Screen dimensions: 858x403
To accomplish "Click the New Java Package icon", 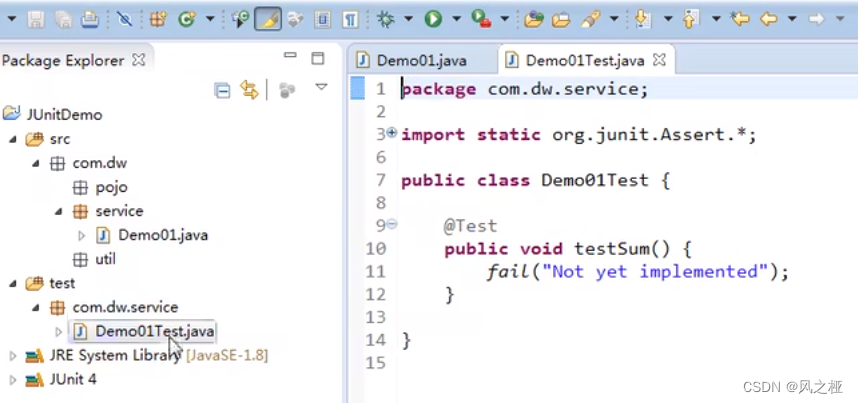I will point(158,20).
